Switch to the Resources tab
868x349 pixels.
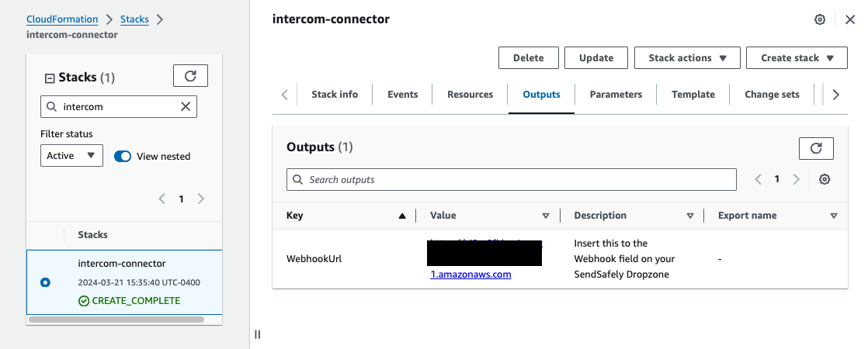[470, 95]
